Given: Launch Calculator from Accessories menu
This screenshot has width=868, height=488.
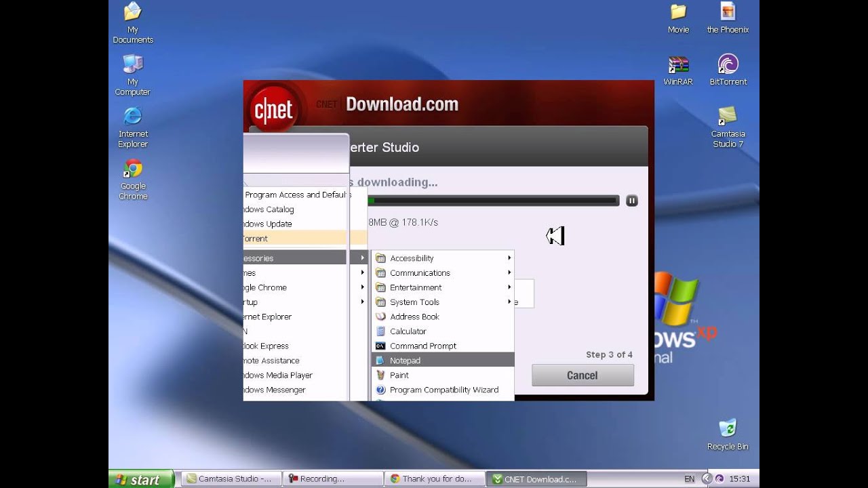Looking at the screenshot, I should [x=443, y=331].
